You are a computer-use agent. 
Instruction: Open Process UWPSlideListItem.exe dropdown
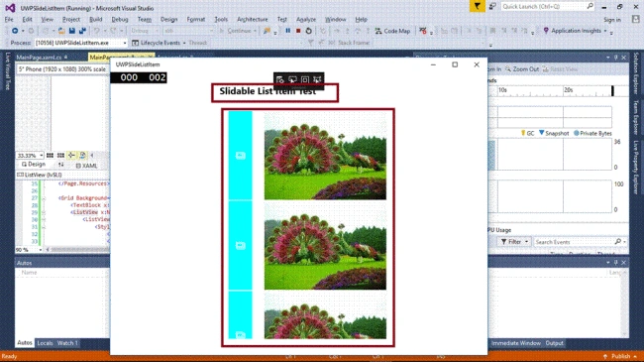pyautogui.click(x=81, y=43)
